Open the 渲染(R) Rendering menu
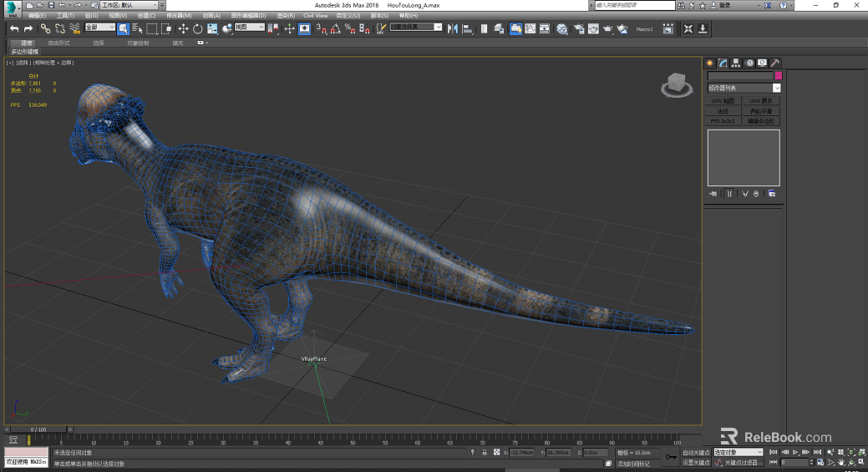Image resolution: width=868 pixels, height=472 pixels. click(x=286, y=16)
